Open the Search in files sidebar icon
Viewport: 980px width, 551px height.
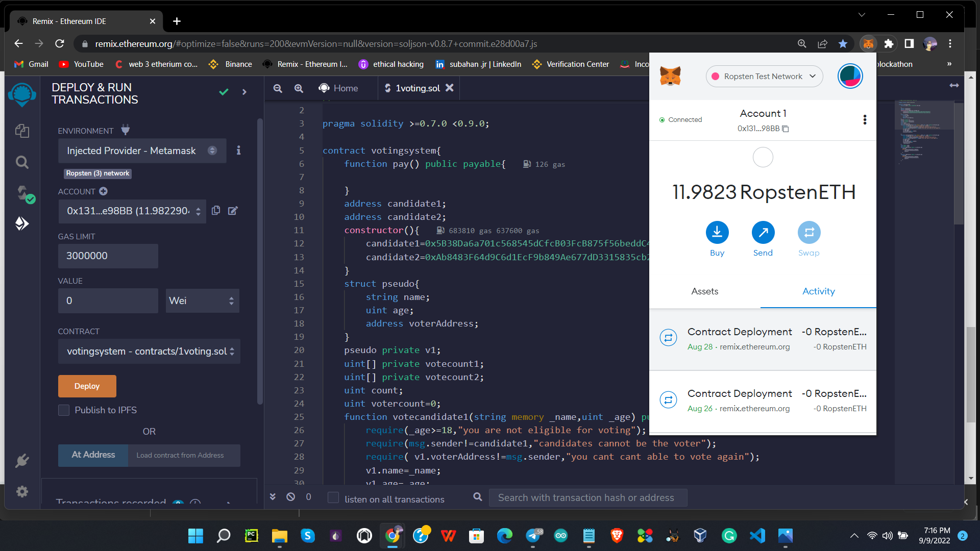(x=22, y=162)
